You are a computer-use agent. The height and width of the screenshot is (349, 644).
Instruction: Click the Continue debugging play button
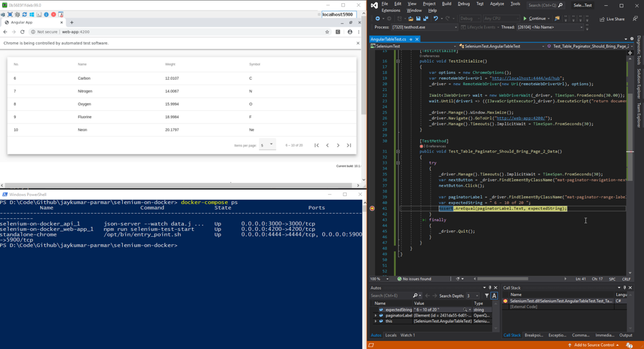point(526,18)
